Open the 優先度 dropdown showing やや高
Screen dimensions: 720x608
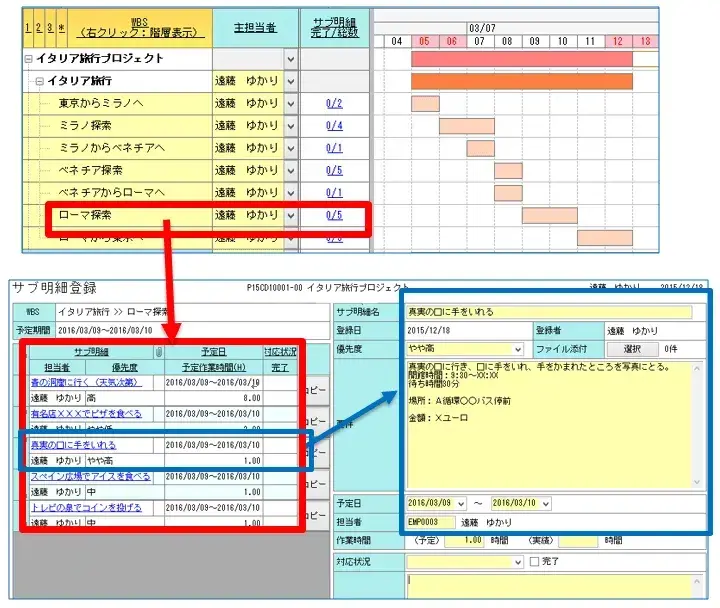coord(517,349)
